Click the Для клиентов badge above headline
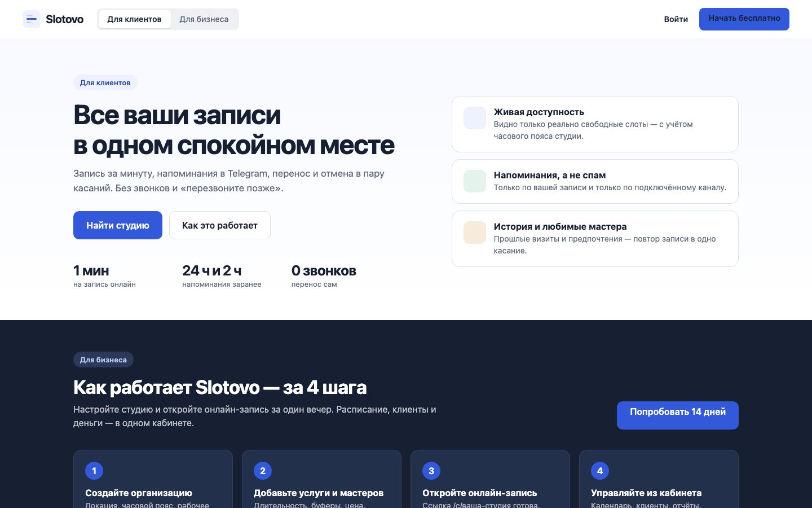Image resolution: width=812 pixels, height=508 pixels. tap(105, 82)
